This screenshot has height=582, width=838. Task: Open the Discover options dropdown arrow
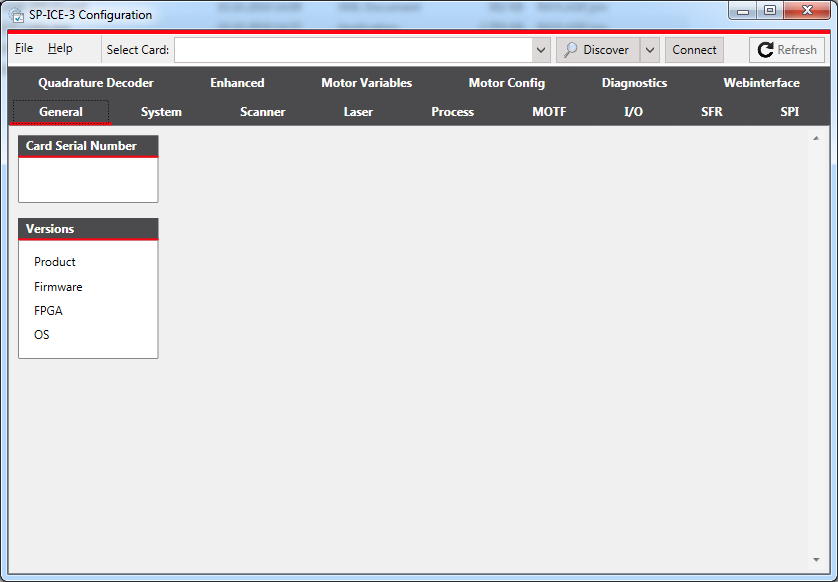tap(649, 50)
